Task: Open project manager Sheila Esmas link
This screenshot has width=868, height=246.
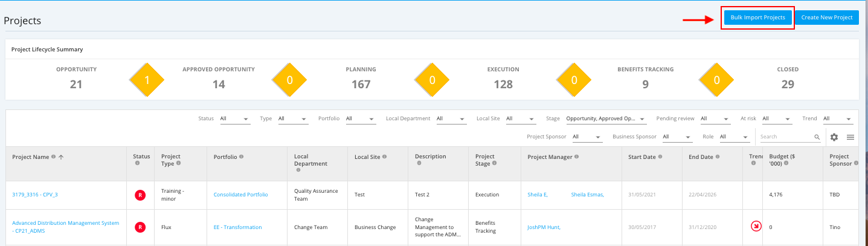Action: point(587,195)
